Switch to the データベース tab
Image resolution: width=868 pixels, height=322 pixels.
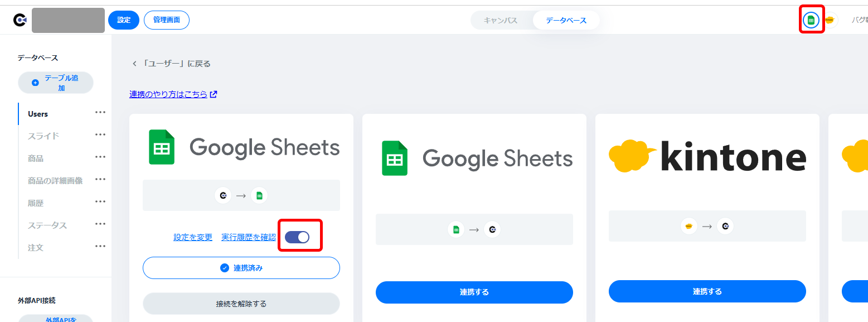pyautogui.click(x=566, y=20)
